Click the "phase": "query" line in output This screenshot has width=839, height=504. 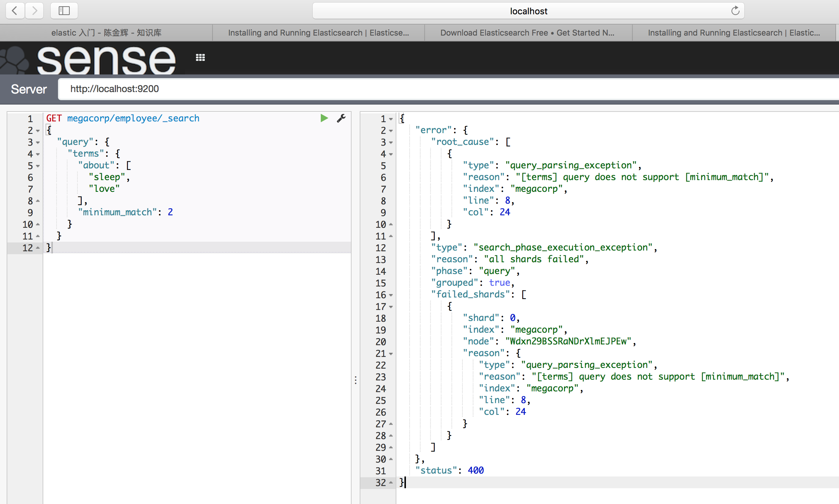(475, 271)
